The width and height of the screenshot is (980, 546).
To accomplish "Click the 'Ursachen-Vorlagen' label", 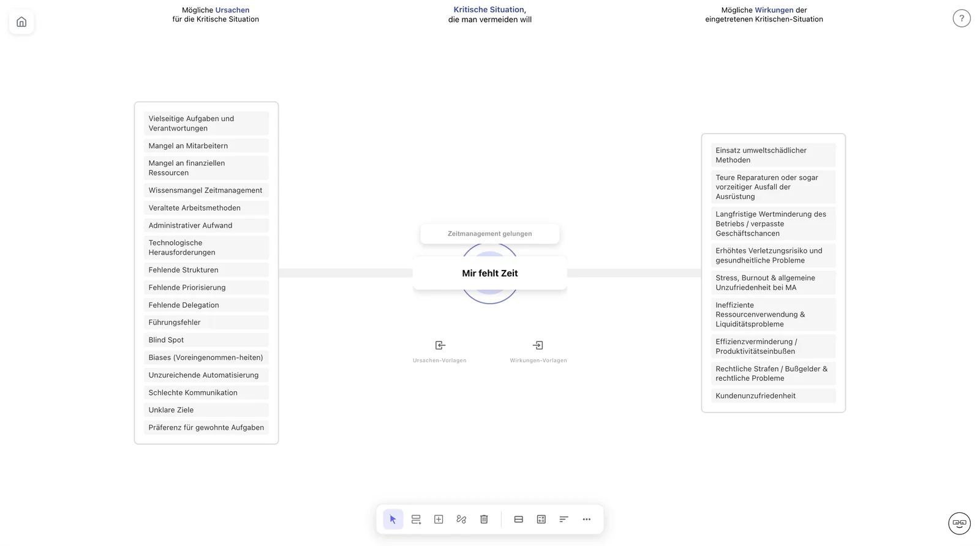I will click(440, 361).
